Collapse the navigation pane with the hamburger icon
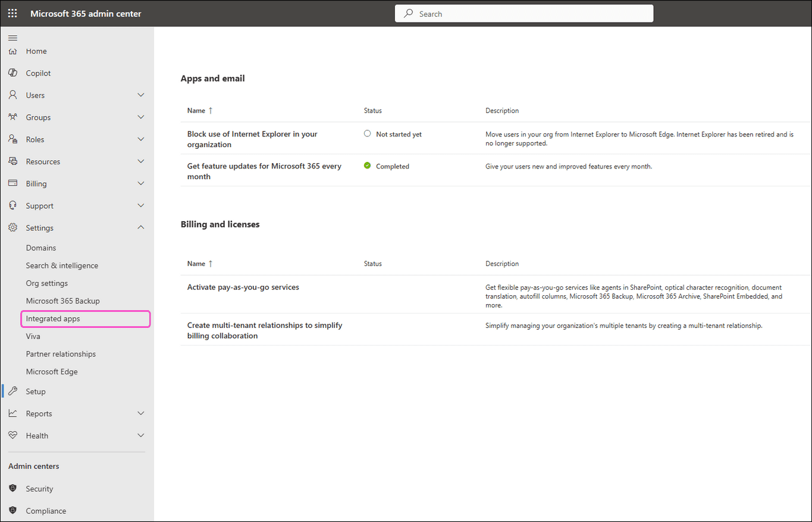 point(12,37)
